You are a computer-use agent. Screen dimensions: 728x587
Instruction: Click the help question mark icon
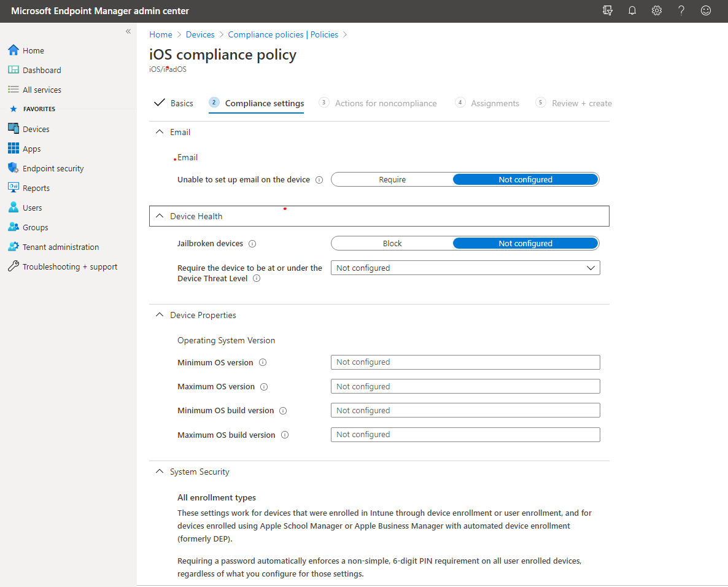coord(681,10)
